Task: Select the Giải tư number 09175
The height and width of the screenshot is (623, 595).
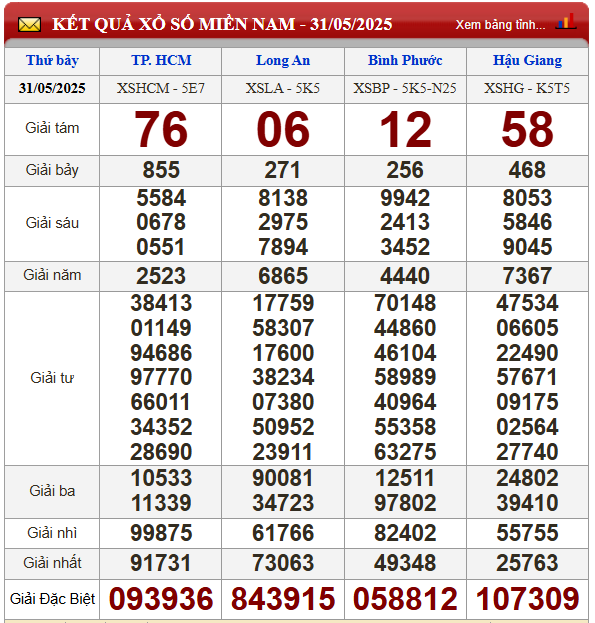Action: [x=527, y=402]
